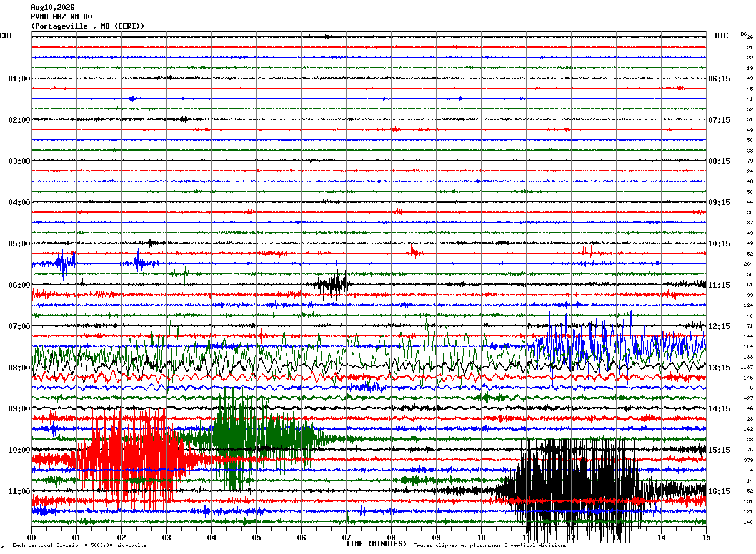Click minute tick label 14 on the axis
The height and width of the screenshot is (554, 756).
pyautogui.click(x=661, y=537)
